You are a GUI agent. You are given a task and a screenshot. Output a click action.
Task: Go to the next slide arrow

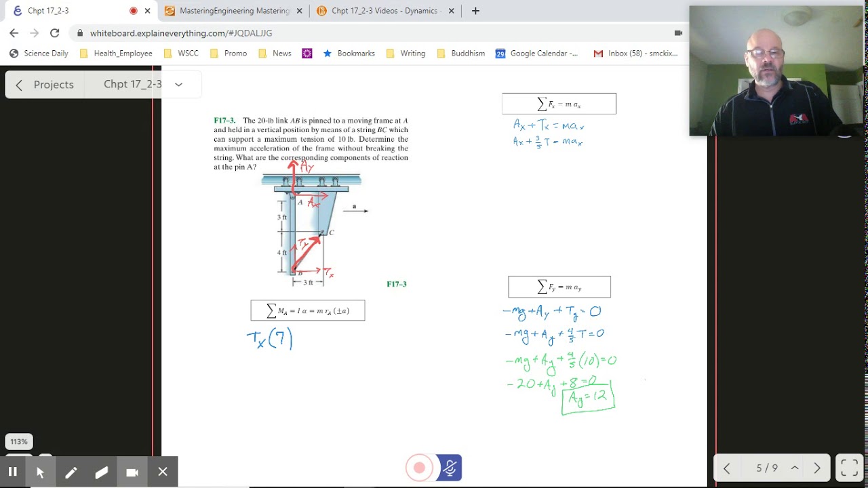pos(817,468)
